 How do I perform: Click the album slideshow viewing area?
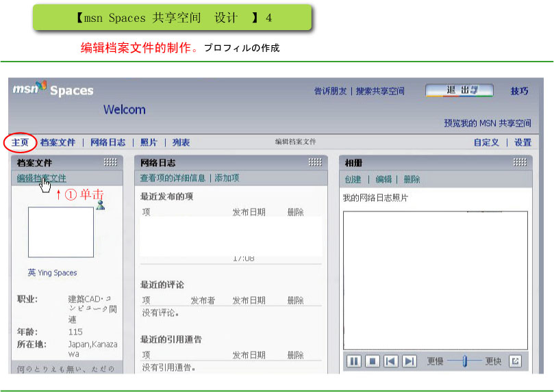tap(436, 280)
